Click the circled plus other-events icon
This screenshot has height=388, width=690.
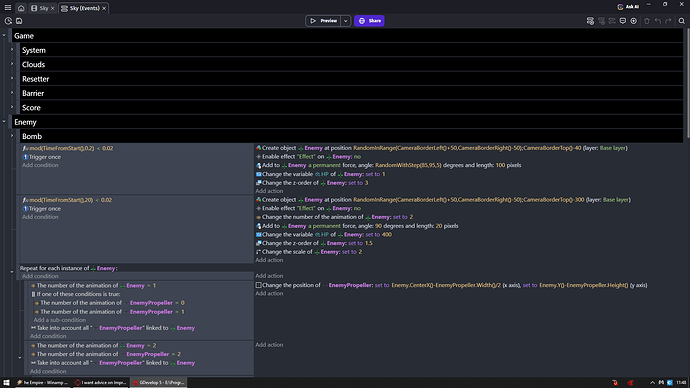[x=634, y=21]
